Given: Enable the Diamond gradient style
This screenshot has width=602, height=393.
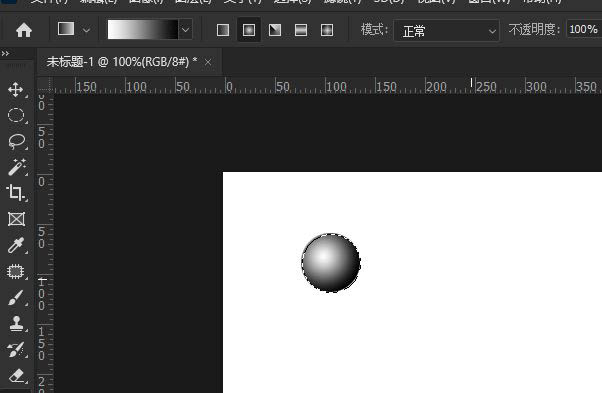Looking at the screenshot, I should point(327,30).
